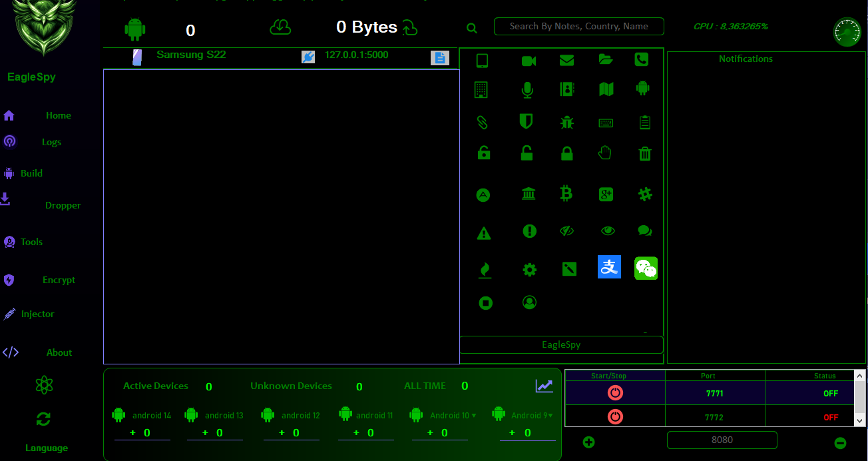Screen dimensions: 868x461
Task: Select the phone calls icon
Action: point(641,59)
